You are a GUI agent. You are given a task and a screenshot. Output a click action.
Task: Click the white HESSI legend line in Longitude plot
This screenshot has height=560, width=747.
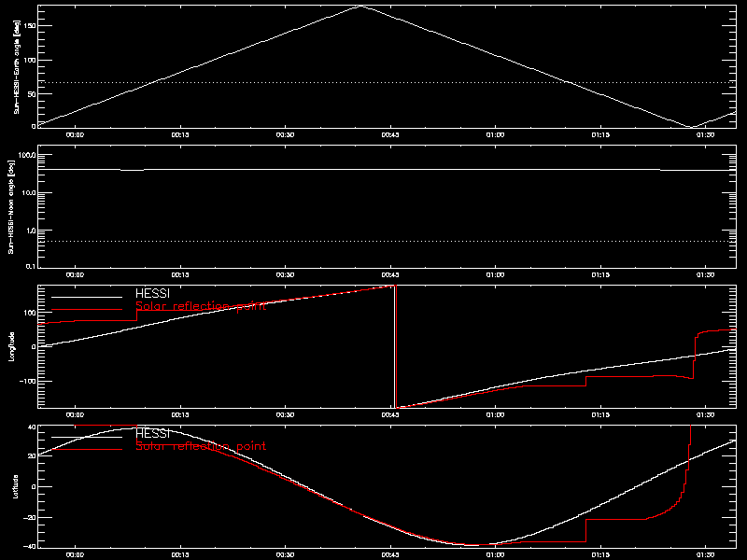click(x=87, y=297)
